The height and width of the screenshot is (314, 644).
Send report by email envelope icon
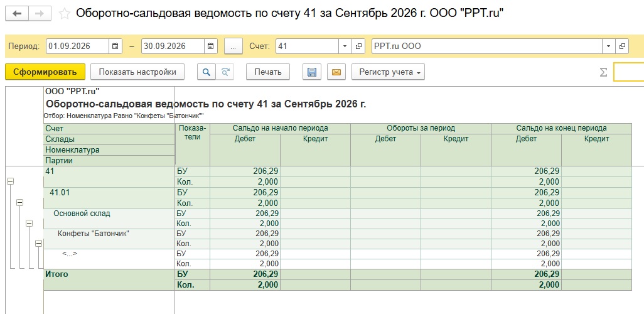point(336,72)
